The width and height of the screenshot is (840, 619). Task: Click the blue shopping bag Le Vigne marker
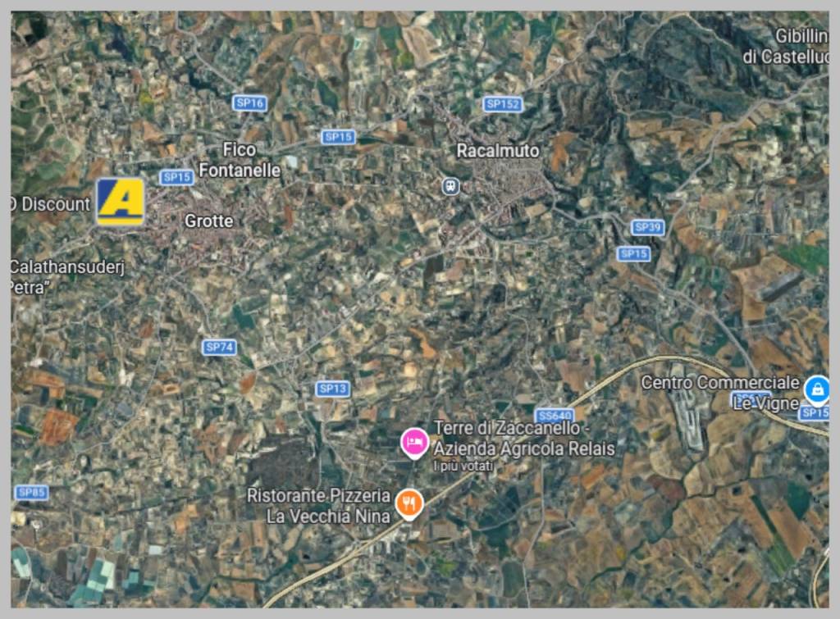(817, 389)
